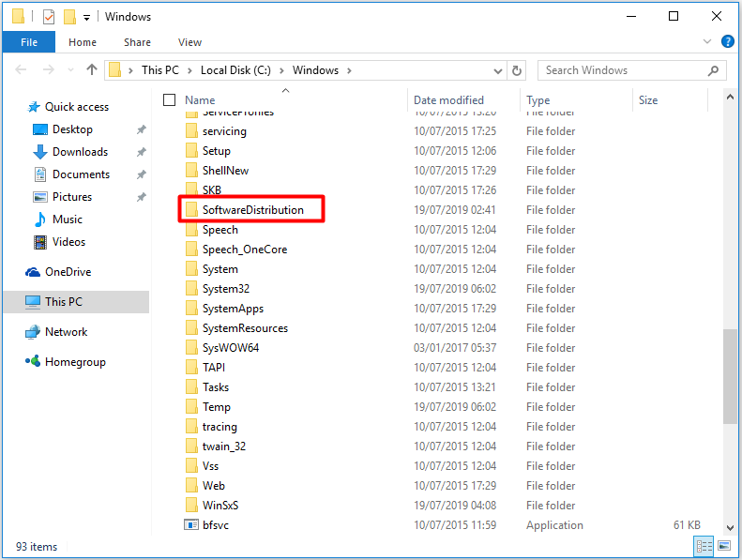This screenshot has width=742, height=560.
Task: Open Downloads in navigation pane
Action: [80, 151]
